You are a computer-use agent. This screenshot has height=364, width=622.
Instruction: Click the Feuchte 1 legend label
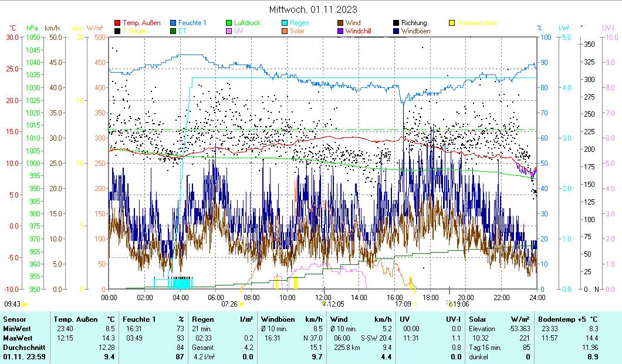tap(192, 23)
